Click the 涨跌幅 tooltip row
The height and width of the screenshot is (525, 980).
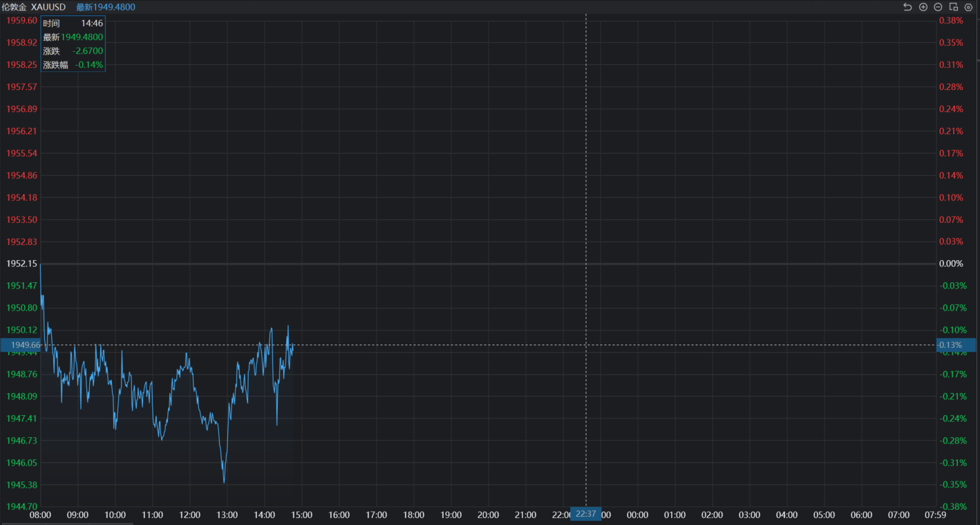[x=73, y=64]
